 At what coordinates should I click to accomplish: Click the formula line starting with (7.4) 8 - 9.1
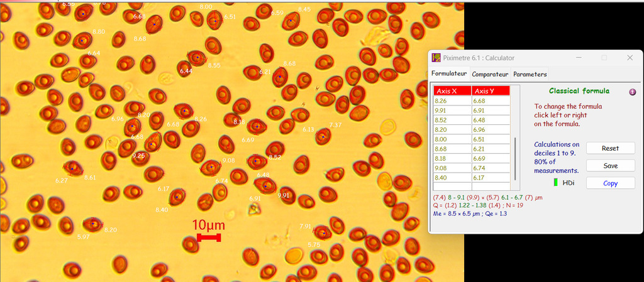coord(488,198)
